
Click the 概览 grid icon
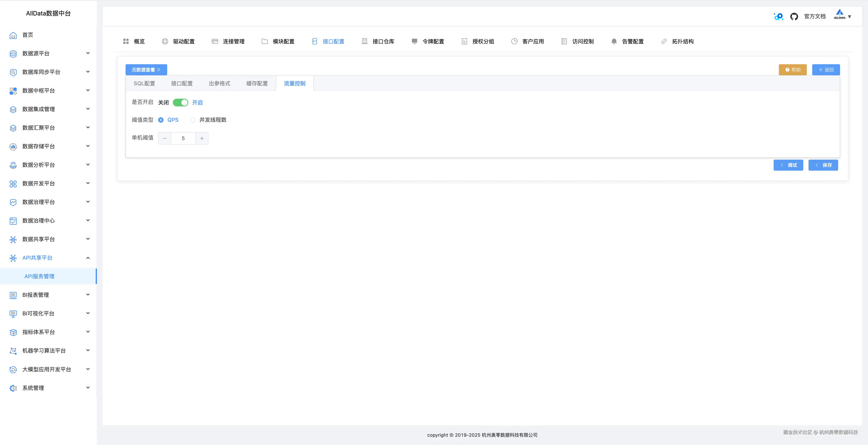(x=126, y=41)
